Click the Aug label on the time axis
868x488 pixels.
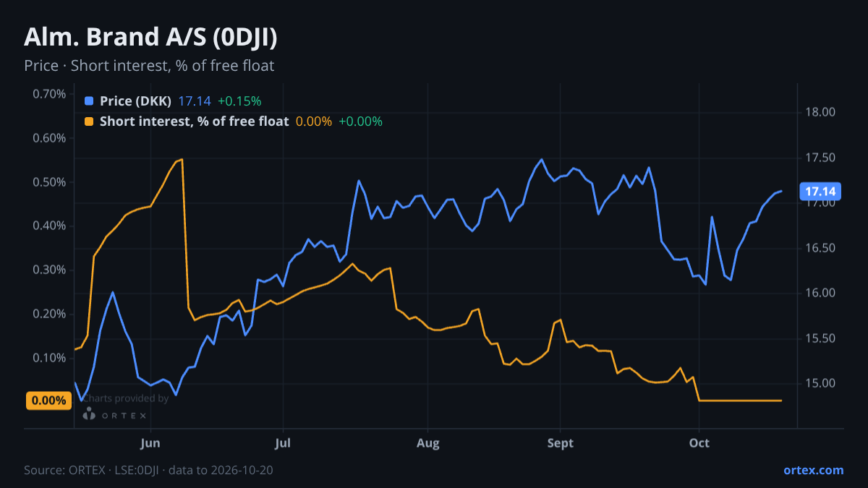coord(428,442)
